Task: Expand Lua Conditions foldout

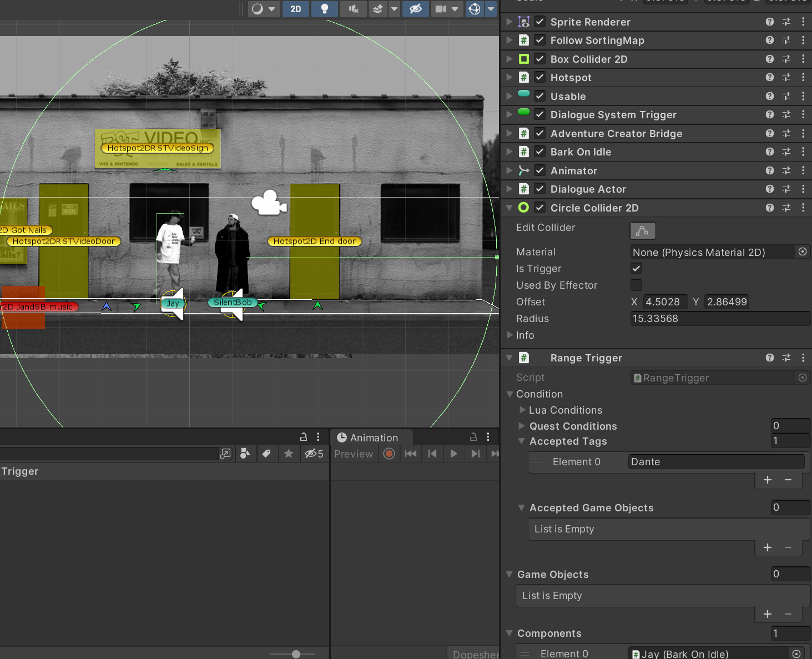Action: pyautogui.click(x=522, y=410)
